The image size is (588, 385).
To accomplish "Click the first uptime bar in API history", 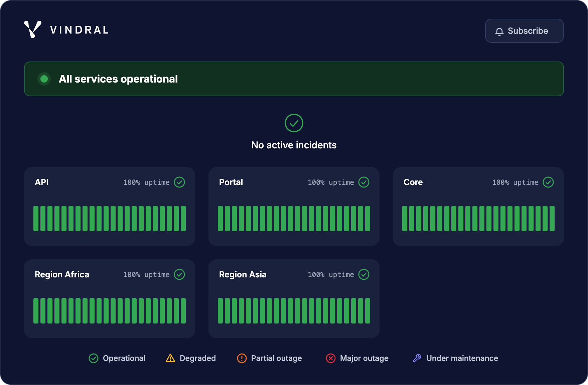I will click(x=36, y=219).
